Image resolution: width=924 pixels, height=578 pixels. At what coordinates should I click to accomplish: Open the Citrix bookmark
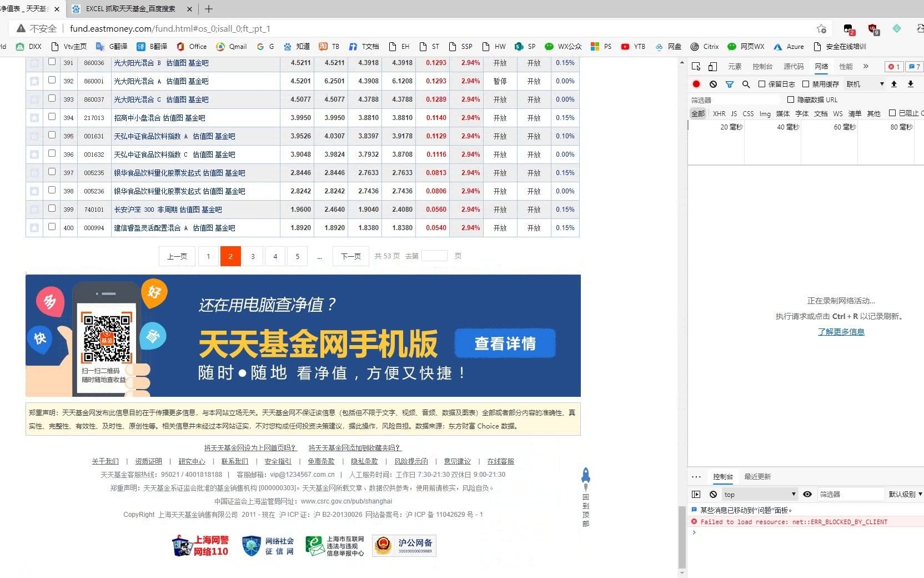coord(705,47)
